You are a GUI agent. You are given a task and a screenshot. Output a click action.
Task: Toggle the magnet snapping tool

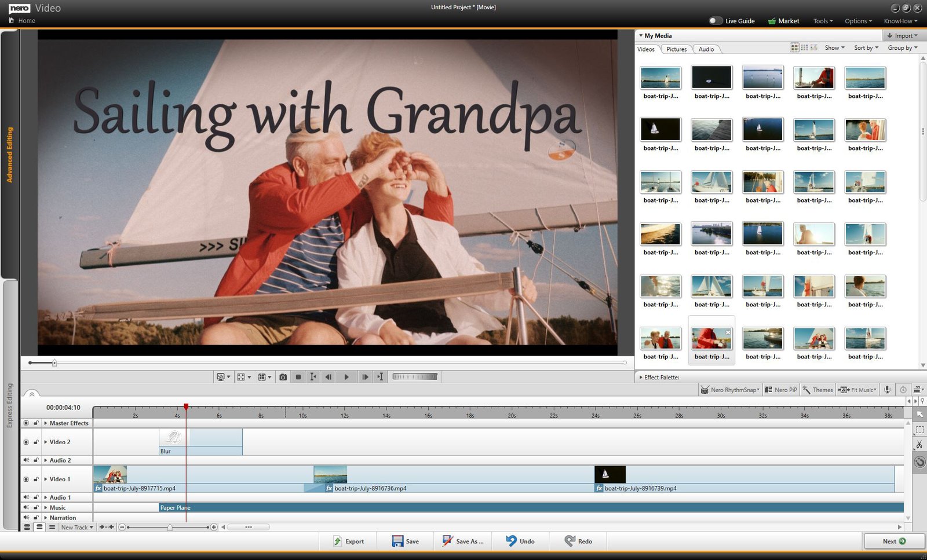click(x=919, y=462)
